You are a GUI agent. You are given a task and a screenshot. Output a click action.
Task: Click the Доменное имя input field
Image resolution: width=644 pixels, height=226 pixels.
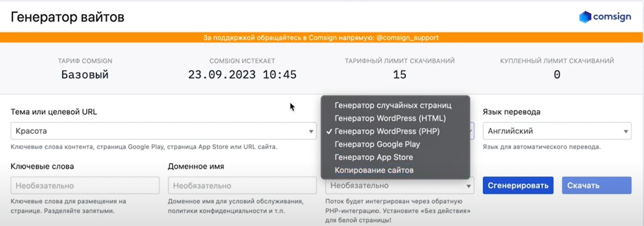(242, 186)
